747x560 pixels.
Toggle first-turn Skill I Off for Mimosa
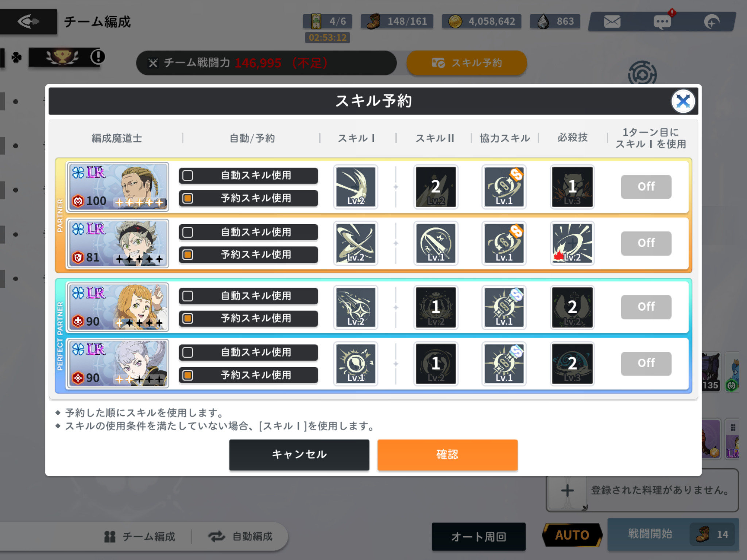(646, 307)
